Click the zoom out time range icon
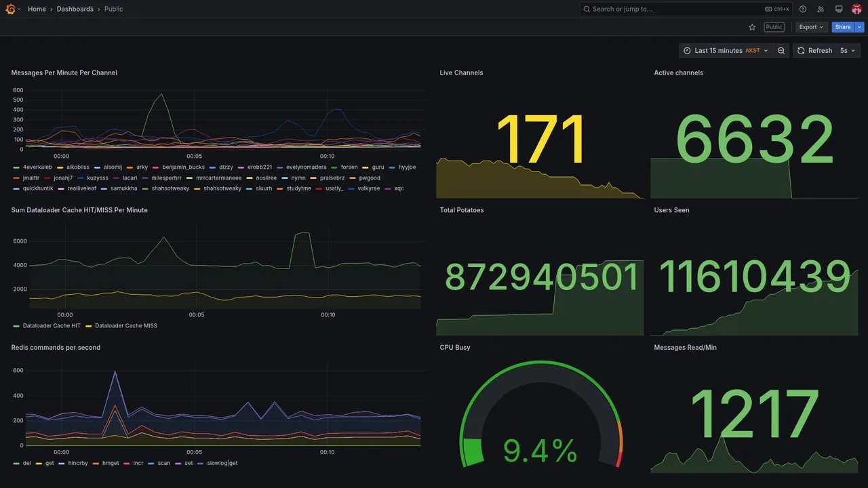 coord(781,51)
